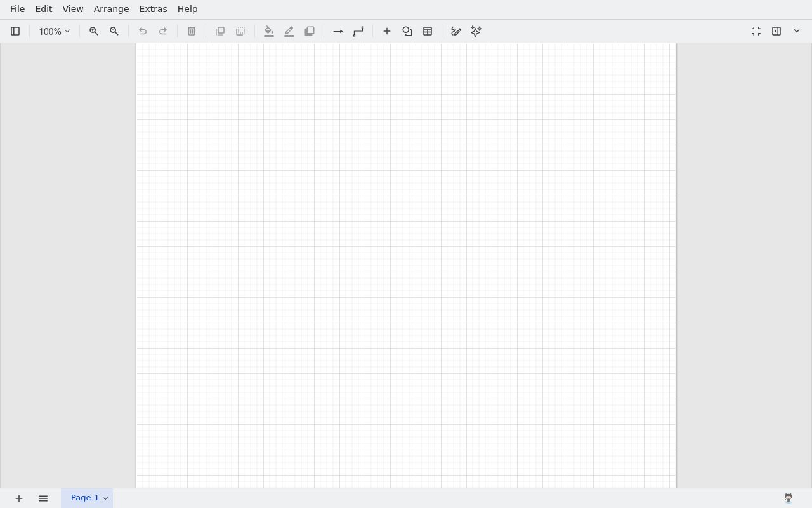Image resolution: width=812 pixels, height=508 pixels.
Task: Open the Edit menu
Action: tap(43, 9)
